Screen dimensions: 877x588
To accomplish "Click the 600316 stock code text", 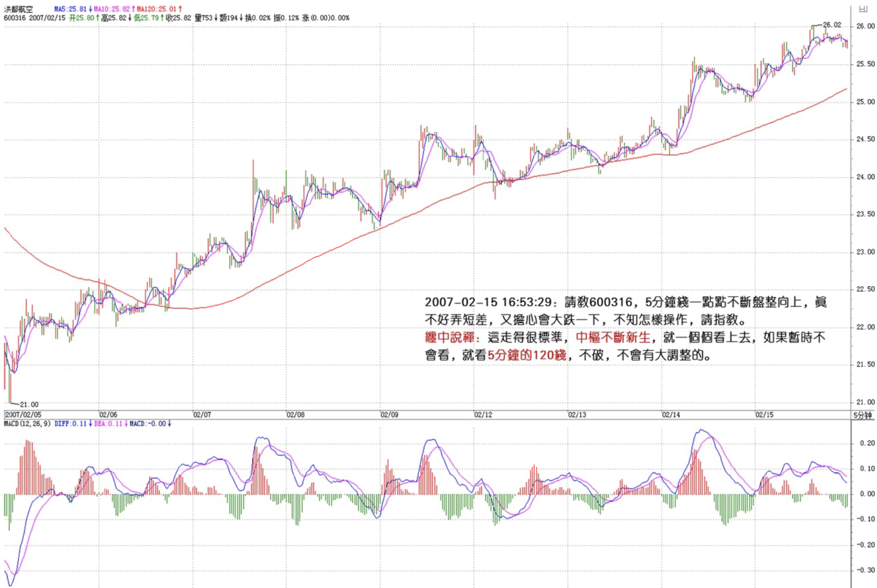I will 15,18.
